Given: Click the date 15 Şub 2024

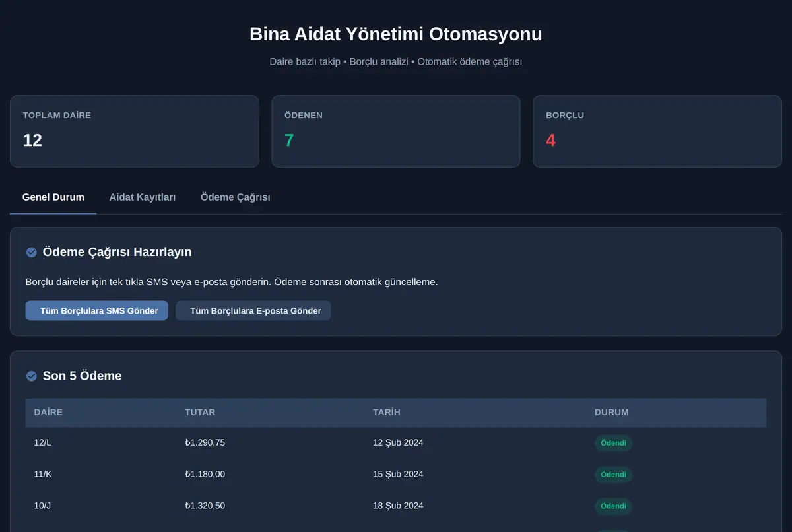Looking at the screenshot, I should pos(399,474).
